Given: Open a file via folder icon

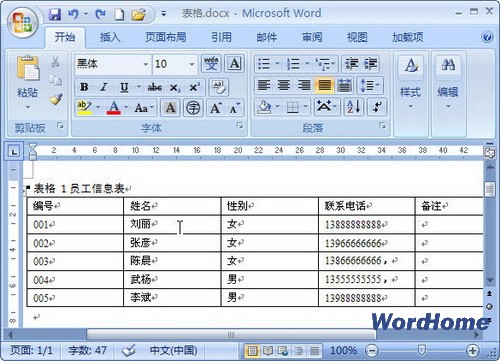Looking at the screenshot, I should (138, 14).
